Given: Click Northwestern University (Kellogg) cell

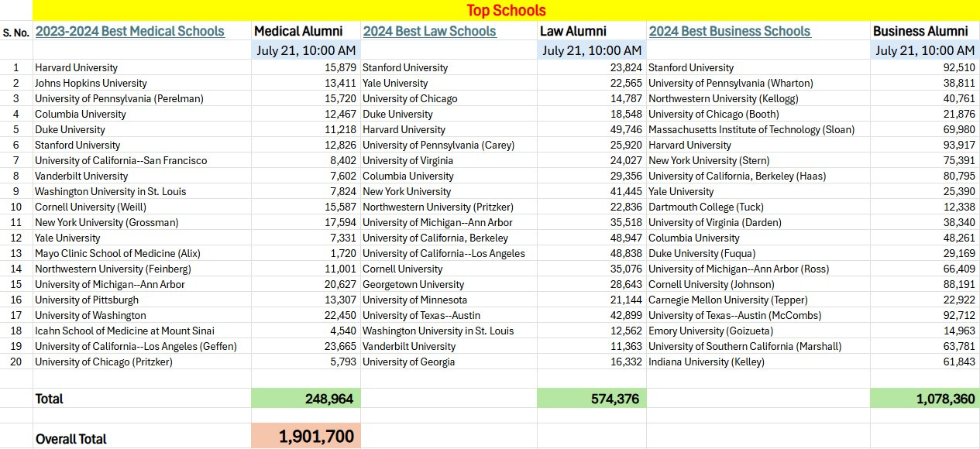Looking at the screenshot, I should pyautogui.click(x=758, y=98).
